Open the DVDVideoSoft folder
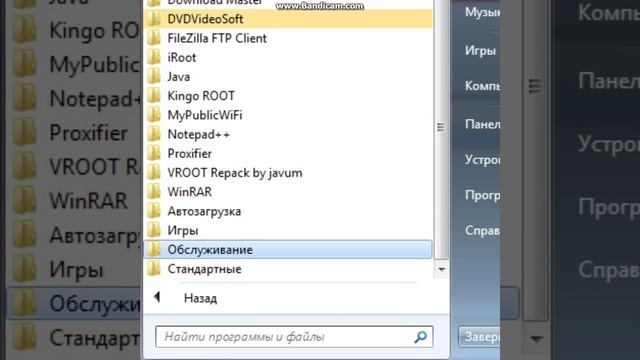The width and height of the screenshot is (640, 360). coord(288,19)
